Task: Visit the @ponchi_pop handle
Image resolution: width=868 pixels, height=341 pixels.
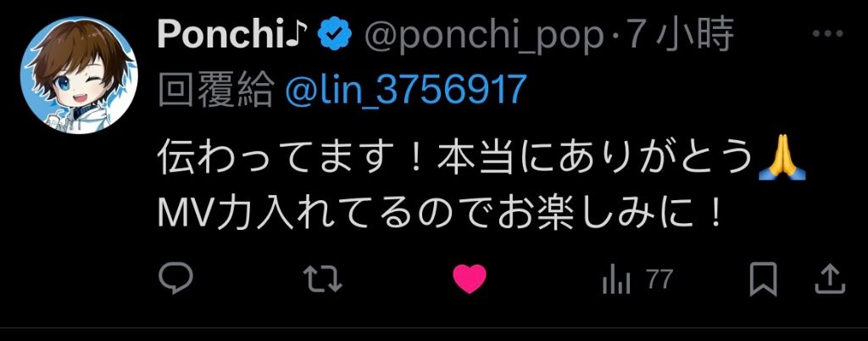Action: (484, 36)
